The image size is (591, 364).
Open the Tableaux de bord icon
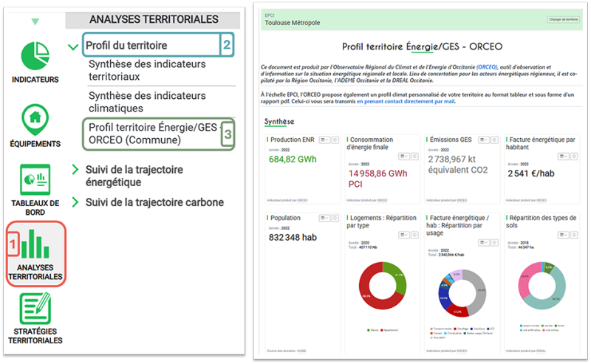click(34, 179)
